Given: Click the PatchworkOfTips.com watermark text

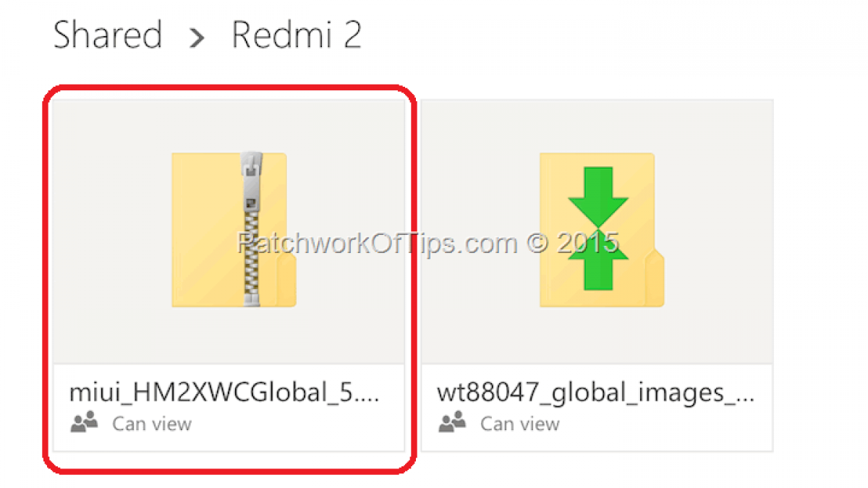Looking at the screenshot, I should [x=428, y=243].
